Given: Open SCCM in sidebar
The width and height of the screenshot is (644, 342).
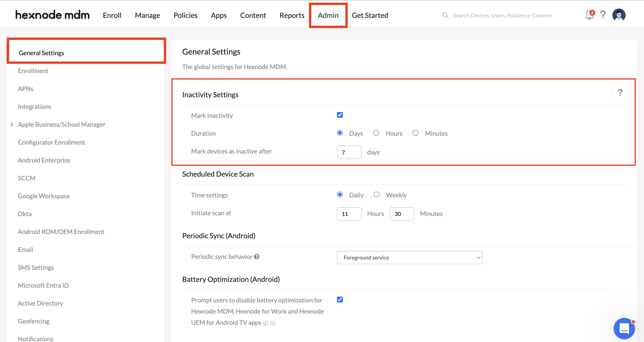Looking at the screenshot, I should click(x=27, y=178).
